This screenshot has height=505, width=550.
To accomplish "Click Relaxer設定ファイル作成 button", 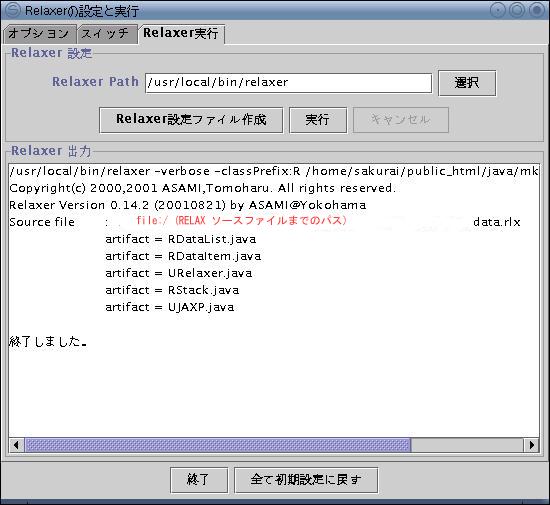I will (x=191, y=120).
